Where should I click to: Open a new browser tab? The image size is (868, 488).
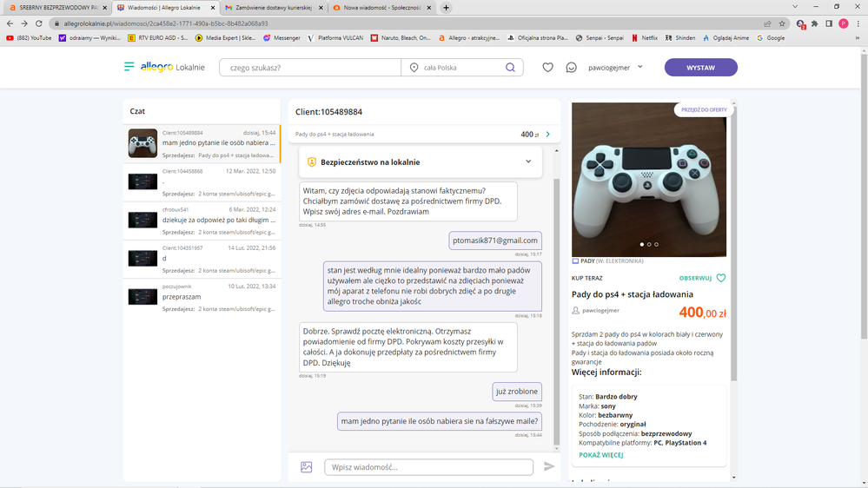(447, 8)
